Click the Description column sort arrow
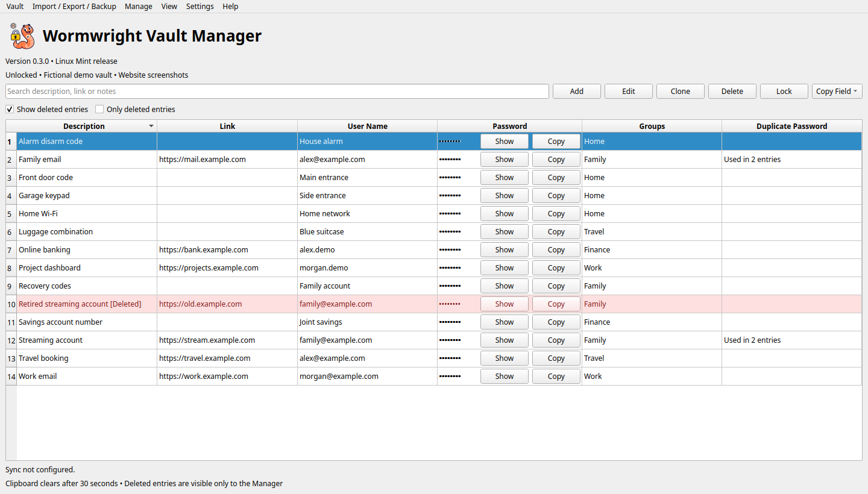The image size is (868, 494). [x=151, y=127]
